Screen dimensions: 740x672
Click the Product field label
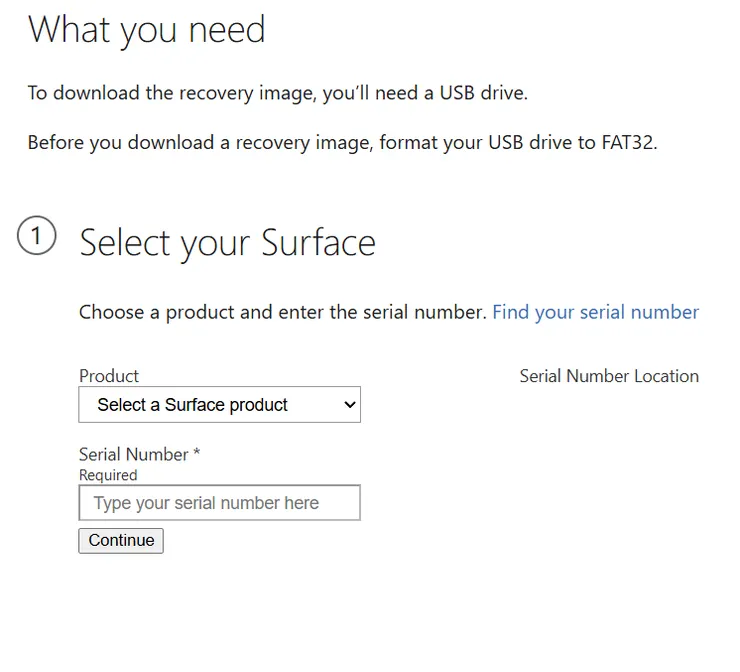109,376
